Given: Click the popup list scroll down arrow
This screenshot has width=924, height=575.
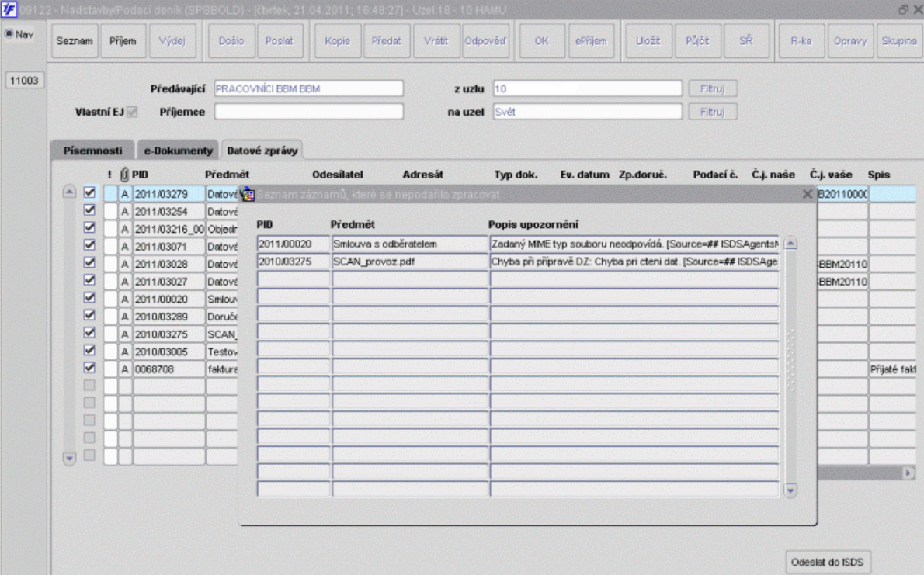Looking at the screenshot, I should click(x=790, y=490).
